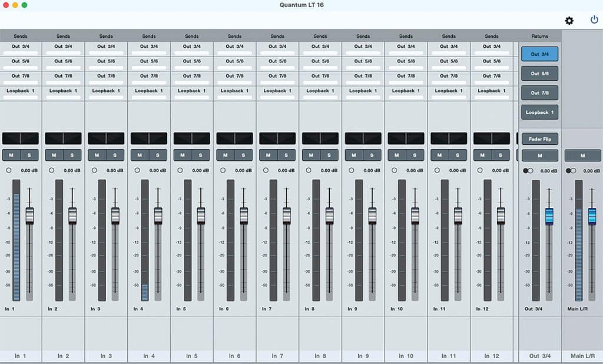
Task: Close the Quantum LT 16 window
Action: [6, 5]
